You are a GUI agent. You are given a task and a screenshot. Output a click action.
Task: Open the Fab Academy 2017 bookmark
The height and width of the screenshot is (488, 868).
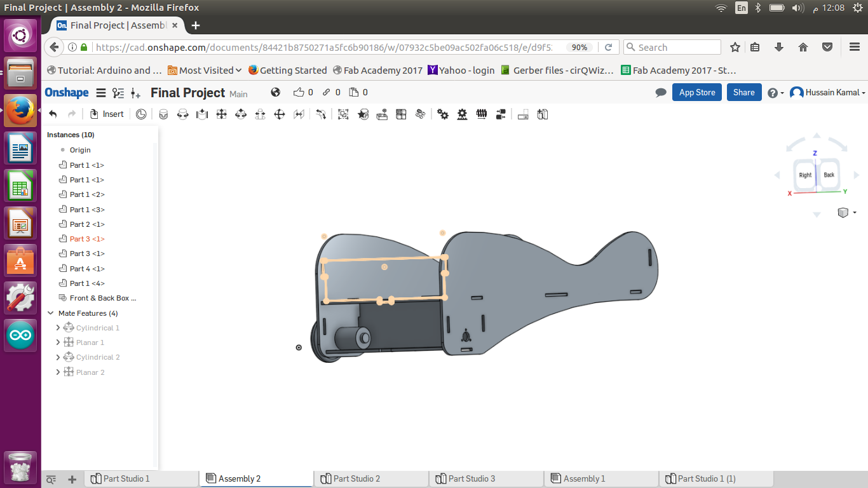(x=377, y=71)
